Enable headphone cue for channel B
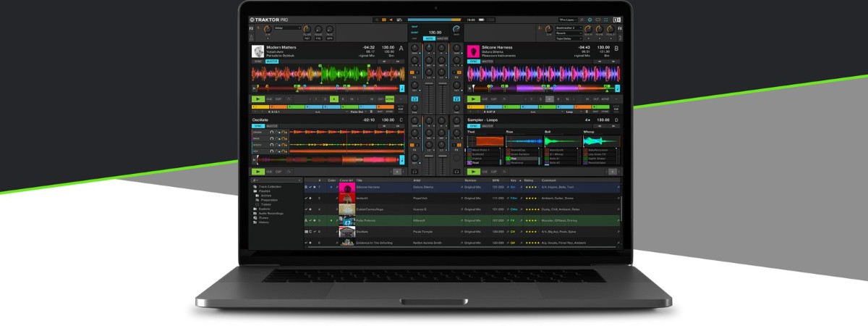 point(456,99)
